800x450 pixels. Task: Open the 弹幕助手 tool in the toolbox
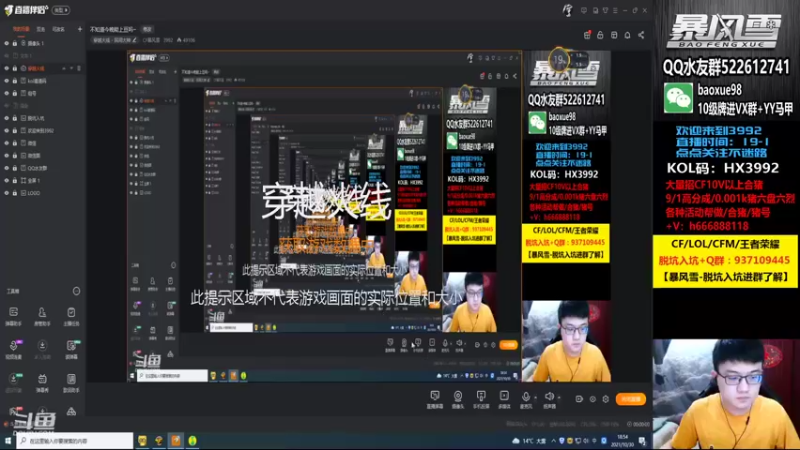tap(14, 316)
